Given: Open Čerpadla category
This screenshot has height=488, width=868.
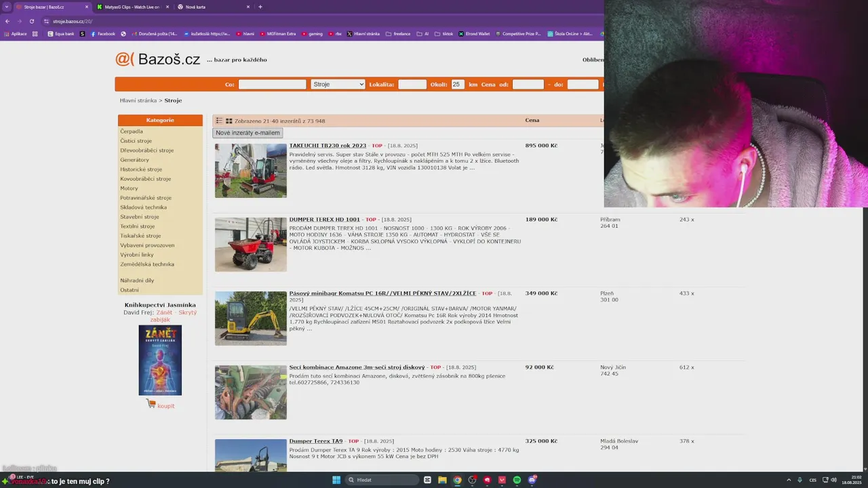Looking at the screenshot, I should point(132,131).
